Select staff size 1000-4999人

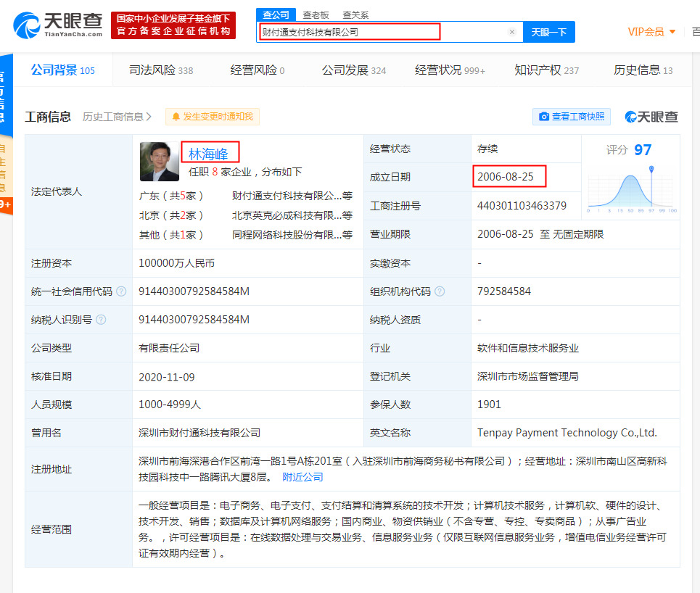(170, 405)
